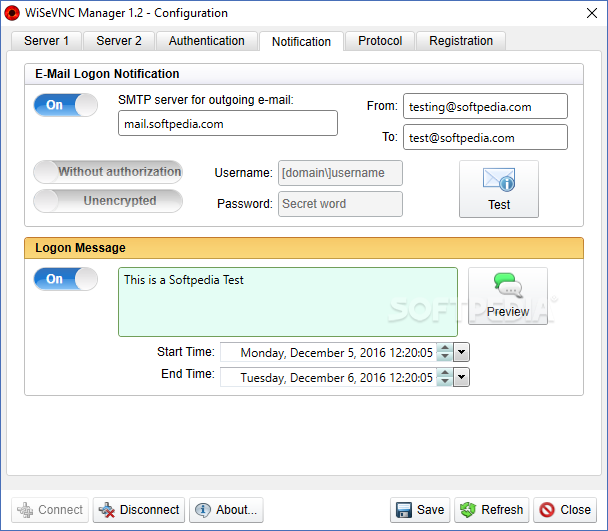Click the End Time date value field
The image size is (608, 531).
pyautogui.click(x=328, y=377)
